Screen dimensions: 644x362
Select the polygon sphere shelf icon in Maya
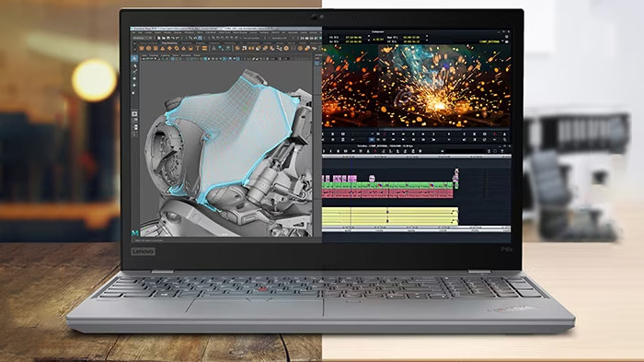pyautogui.click(x=142, y=49)
